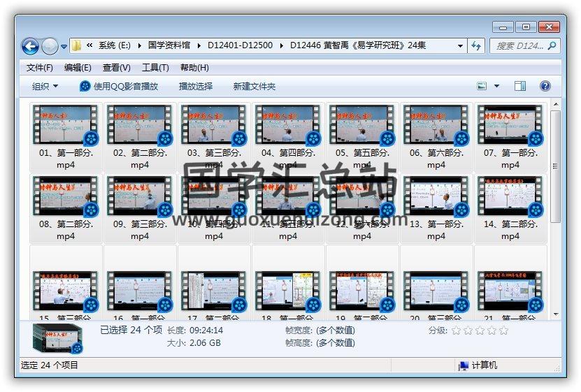Click the search magnifier icon

[552, 46]
